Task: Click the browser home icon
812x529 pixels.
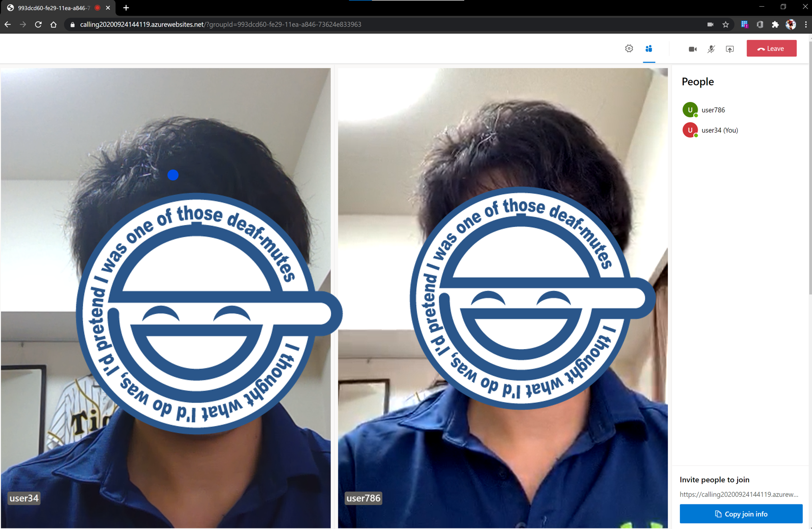Action: 53,25
